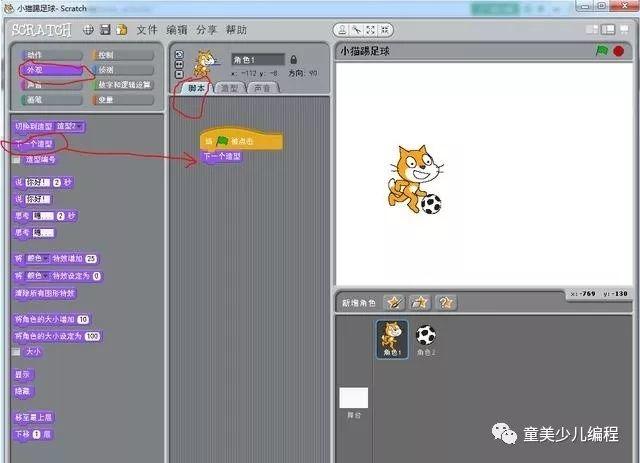Image resolution: width=640 pixels, height=463 pixels.
Task: Click the 显示 block
Action: tap(23, 374)
